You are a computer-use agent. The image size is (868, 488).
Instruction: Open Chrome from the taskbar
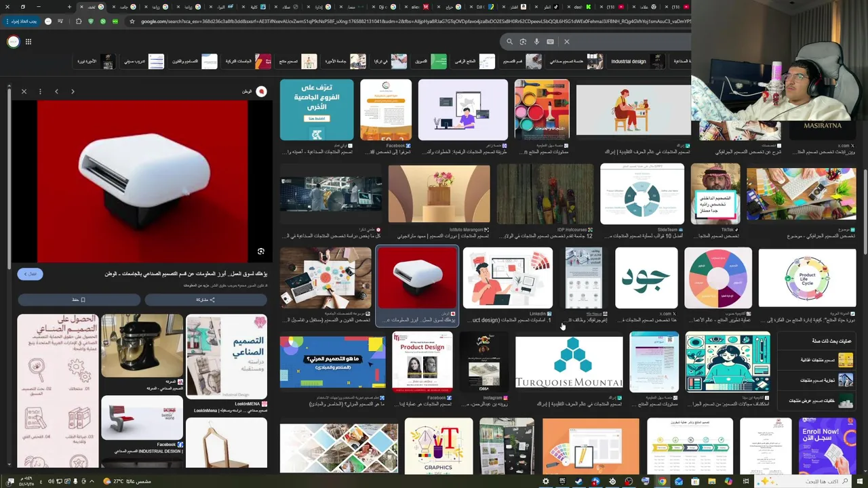click(x=662, y=481)
